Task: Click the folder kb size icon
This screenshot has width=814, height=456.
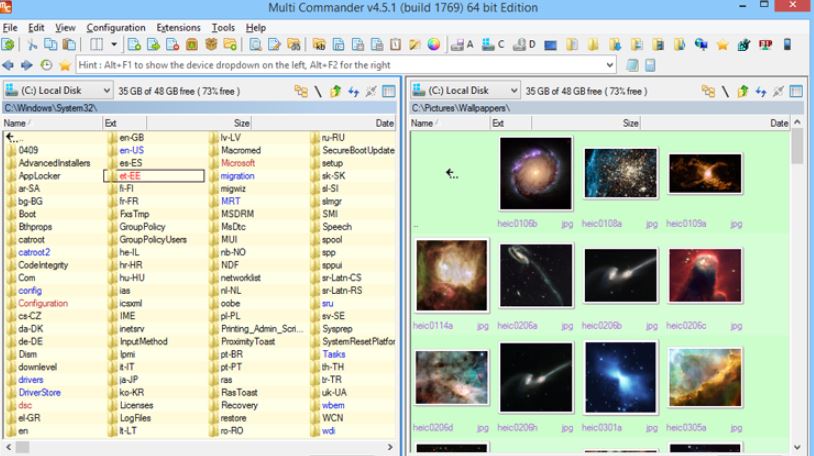Action: tap(319, 45)
